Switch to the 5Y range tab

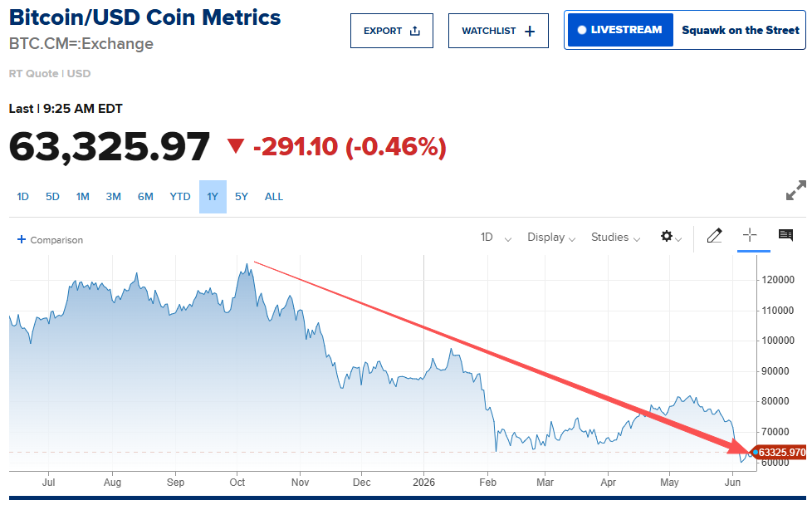(242, 197)
